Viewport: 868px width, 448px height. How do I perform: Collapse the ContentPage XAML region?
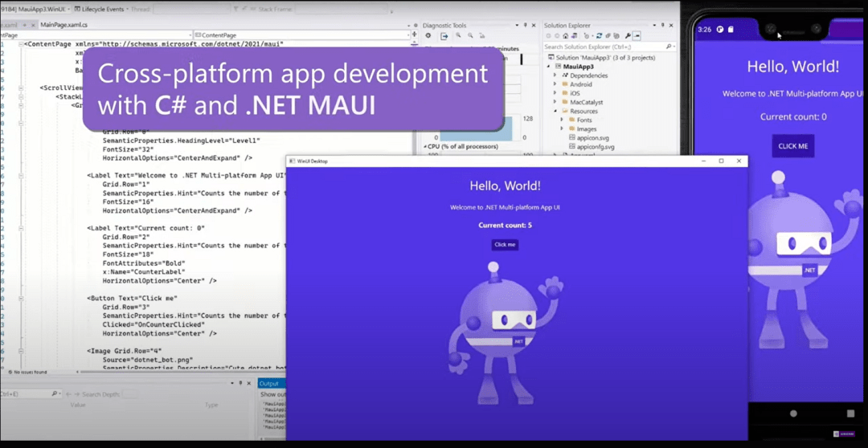[x=20, y=43]
